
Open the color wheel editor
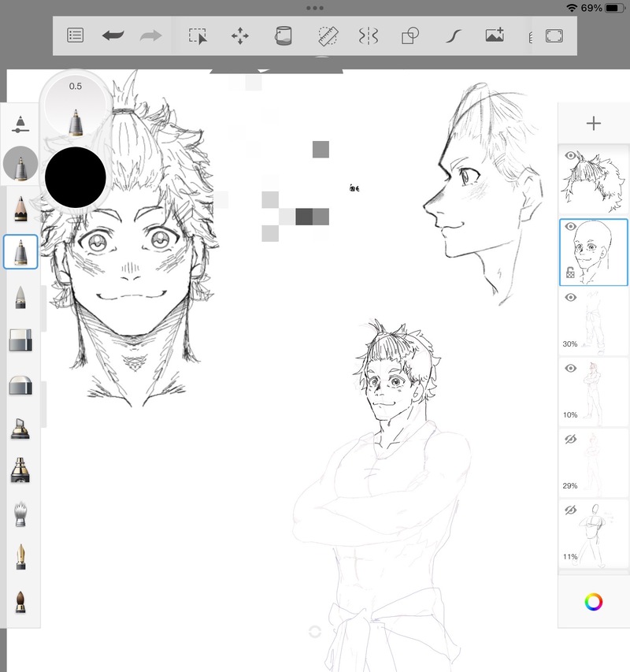[x=594, y=602]
